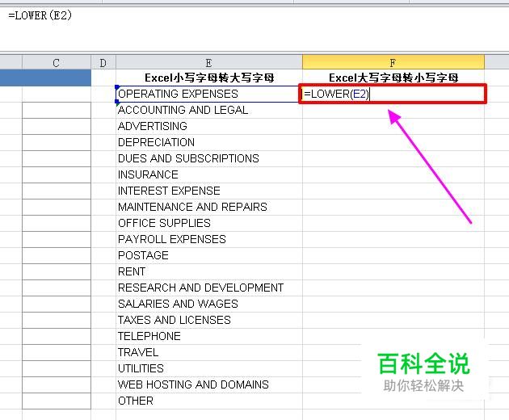Select the header cell 'Excel小写字母转大写字母'

click(x=209, y=78)
